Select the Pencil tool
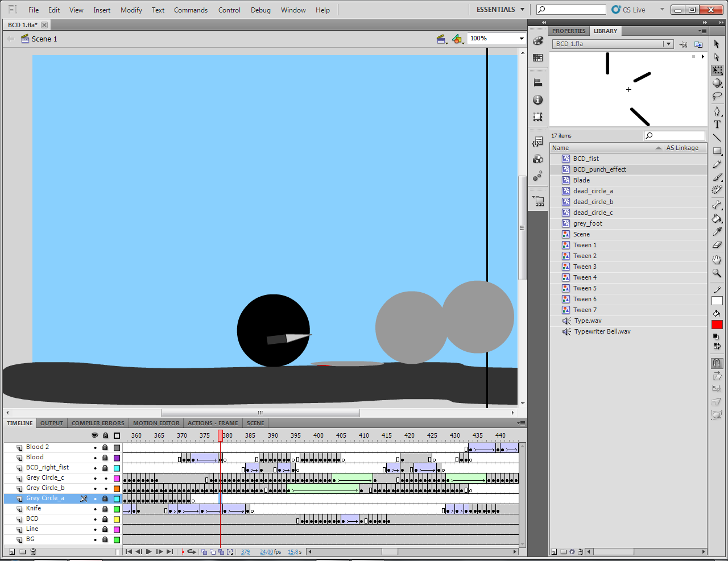Viewport: 728px width, 561px height. 717,164
